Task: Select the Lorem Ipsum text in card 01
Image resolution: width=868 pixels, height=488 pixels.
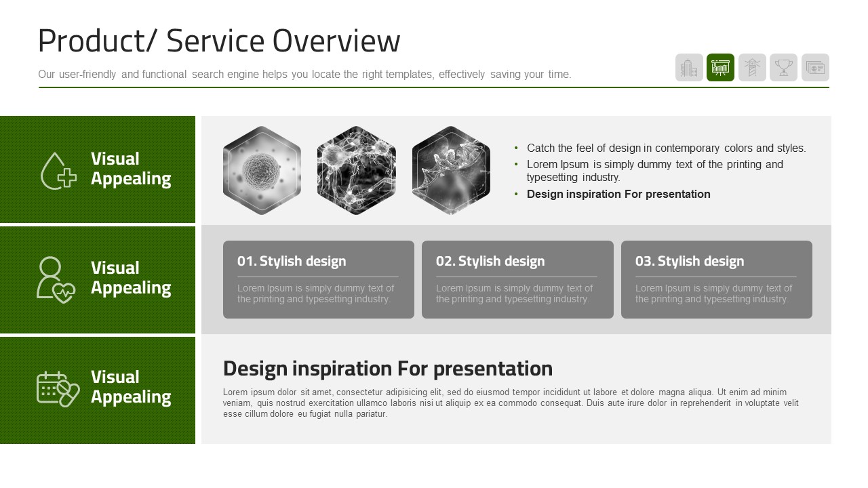Action: [x=316, y=293]
